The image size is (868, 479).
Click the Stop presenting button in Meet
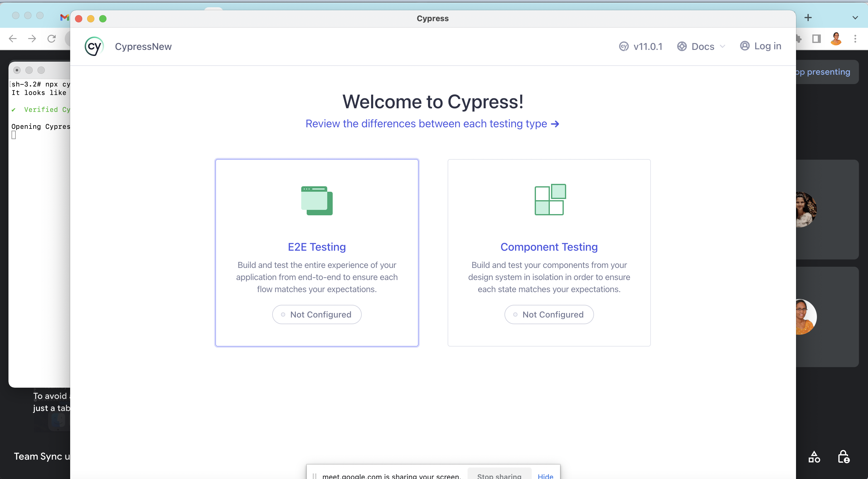pyautogui.click(x=827, y=72)
